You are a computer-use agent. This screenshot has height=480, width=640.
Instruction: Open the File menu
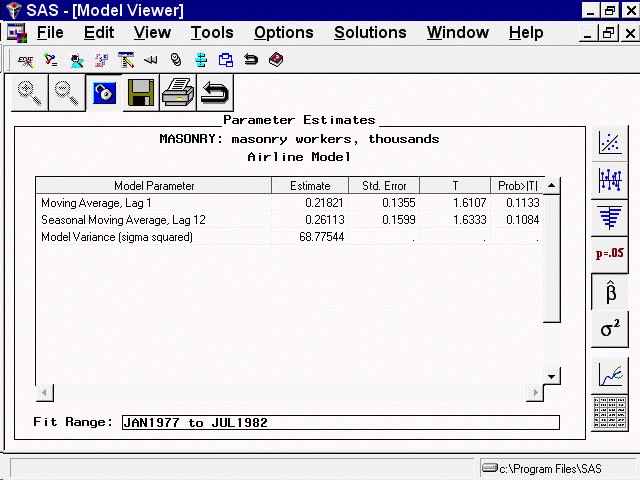50,33
